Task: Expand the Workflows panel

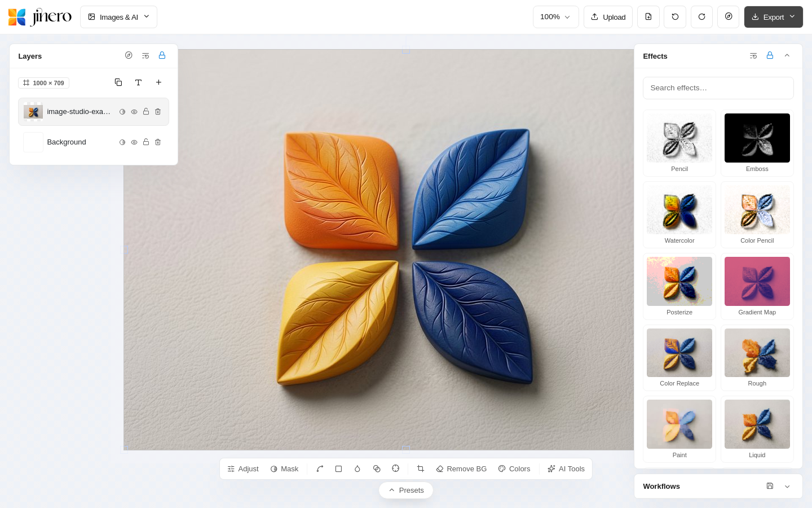Action: (787, 486)
